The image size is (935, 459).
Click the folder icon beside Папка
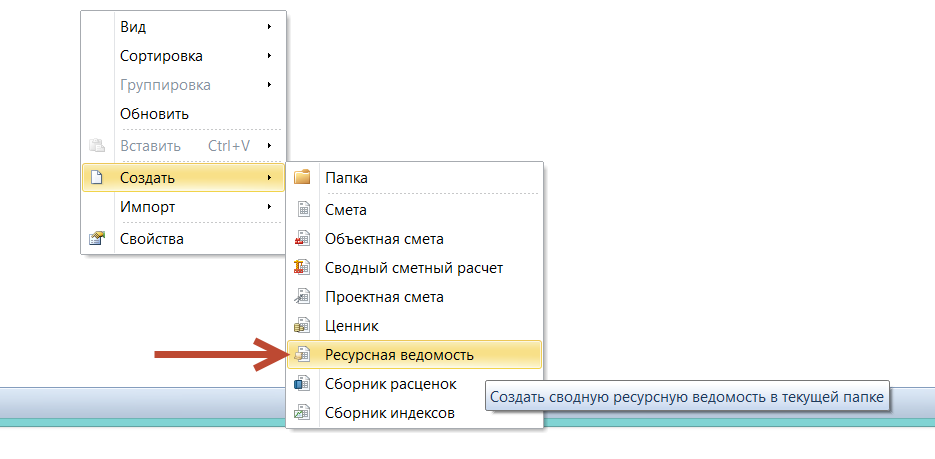click(x=302, y=178)
